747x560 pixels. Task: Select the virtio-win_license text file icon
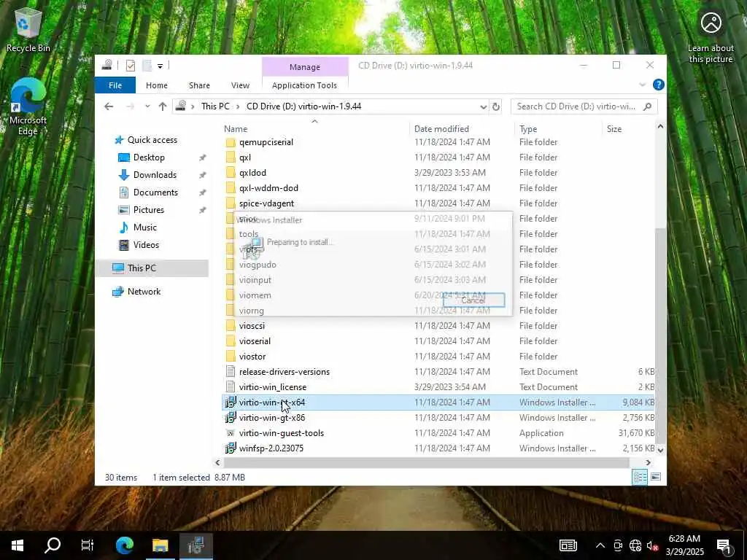pyautogui.click(x=231, y=386)
